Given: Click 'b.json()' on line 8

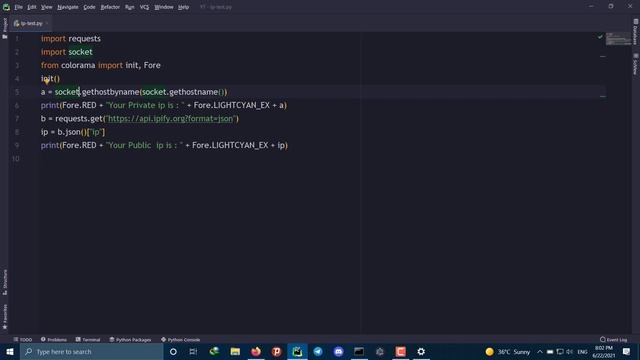Looking at the screenshot, I should [x=72, y=132].
